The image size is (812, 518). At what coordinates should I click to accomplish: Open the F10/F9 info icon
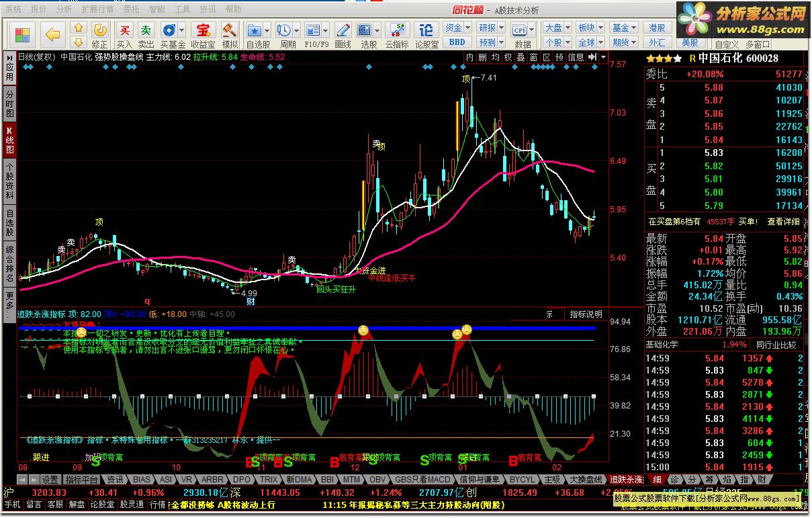click(312, 30)
